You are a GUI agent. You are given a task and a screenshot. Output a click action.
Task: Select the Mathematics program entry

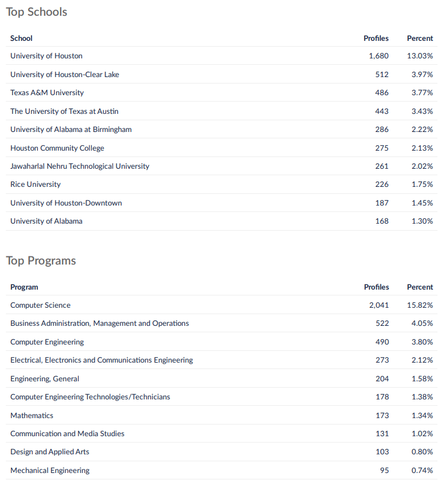click(x=32, y=416)
